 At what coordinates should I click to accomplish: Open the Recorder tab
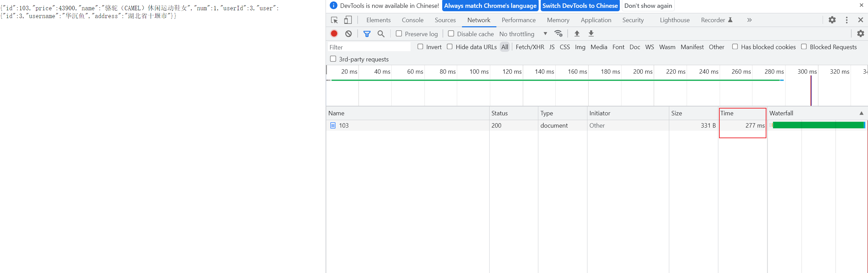tap(716, 20)
